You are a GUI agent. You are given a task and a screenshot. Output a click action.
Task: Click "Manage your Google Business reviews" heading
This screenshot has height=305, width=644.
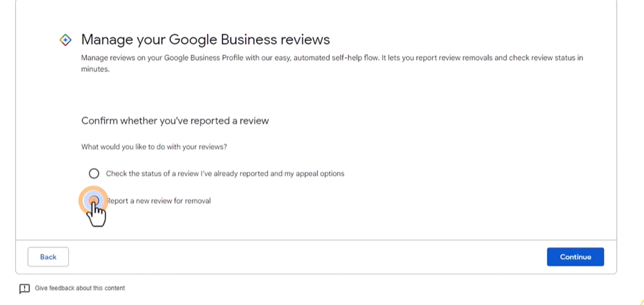click(x=205, y=40)
